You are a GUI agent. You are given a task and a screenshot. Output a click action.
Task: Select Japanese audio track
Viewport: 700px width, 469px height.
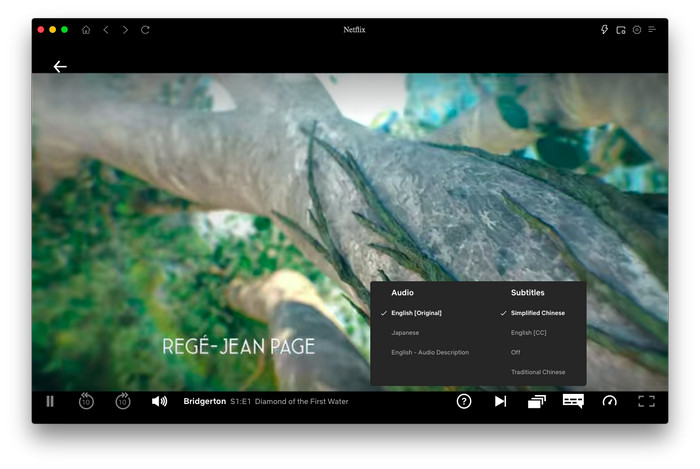[x=405, y=332]
